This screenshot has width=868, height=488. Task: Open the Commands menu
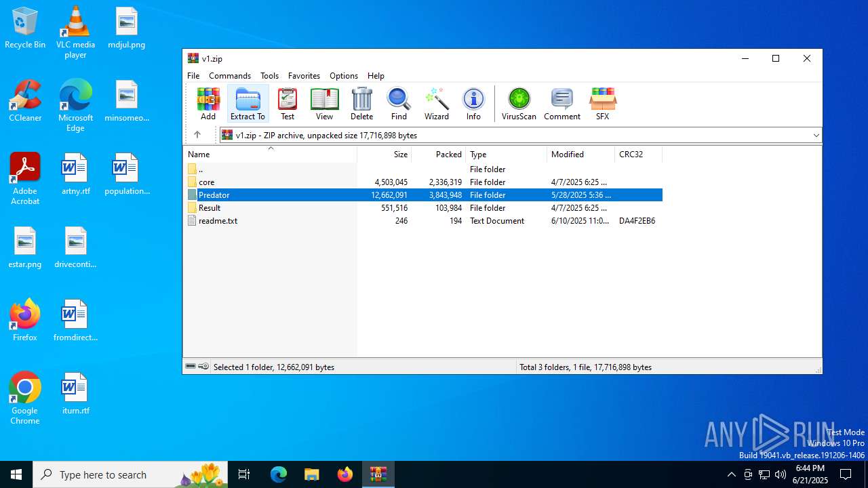[230, 75]
